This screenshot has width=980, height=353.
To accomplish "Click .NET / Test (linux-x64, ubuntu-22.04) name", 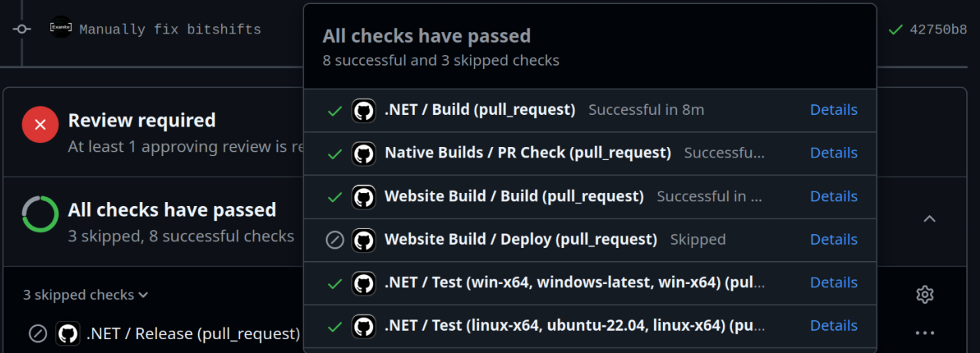I will pyautogui.click(x=574, y=325).
